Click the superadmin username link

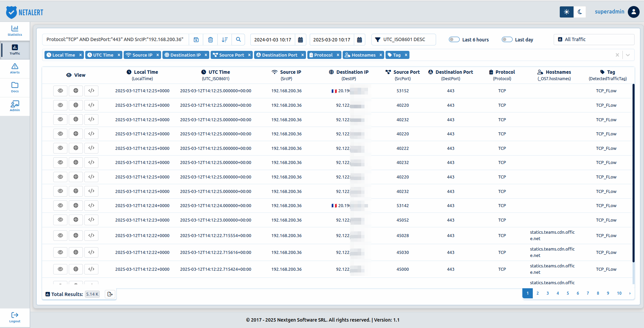[x=609, y=12]
